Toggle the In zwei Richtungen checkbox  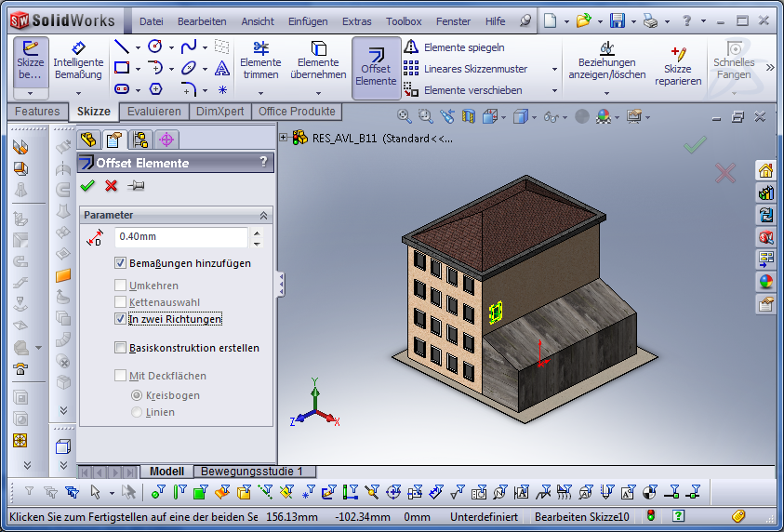point(120,319)
